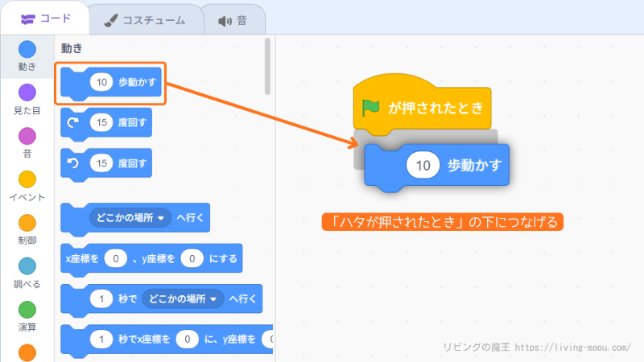Screen dimensions: 644x362
Task: Open the どこかの場所 dropdown in 秒で block
Action: pyautogui.click(x=183, y=299)
